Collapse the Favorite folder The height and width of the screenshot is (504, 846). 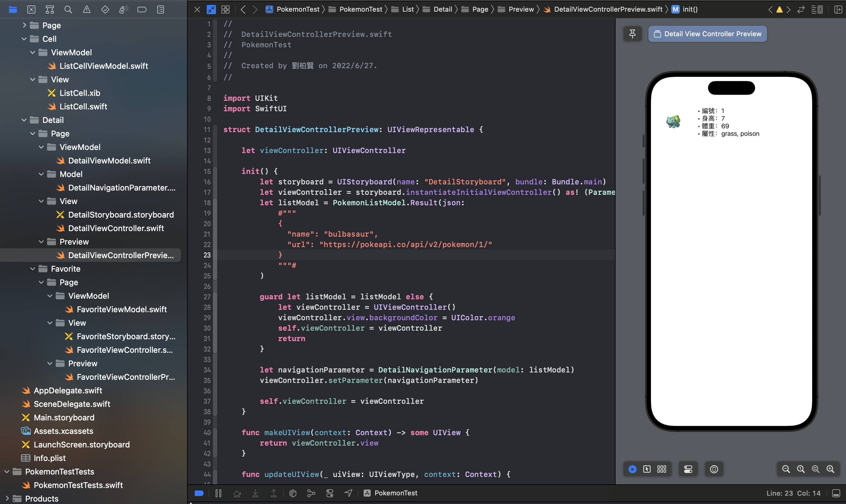tap(33, 269)
